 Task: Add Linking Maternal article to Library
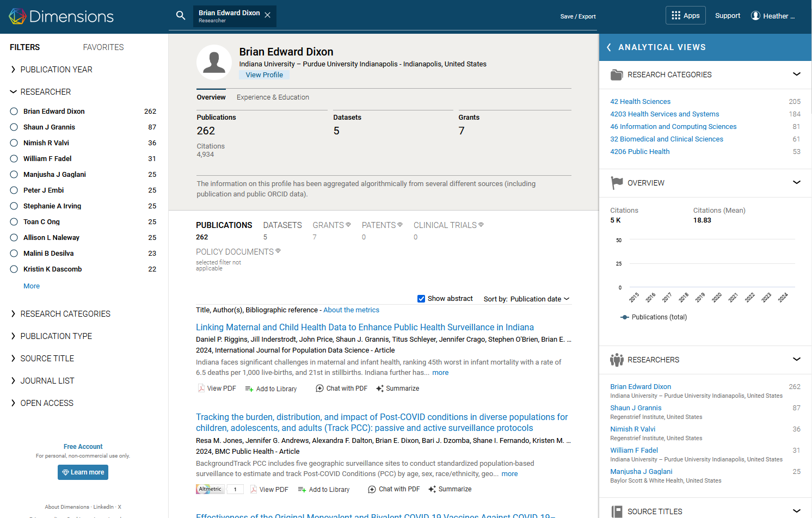pyautogui.click(x=270, y=388)
